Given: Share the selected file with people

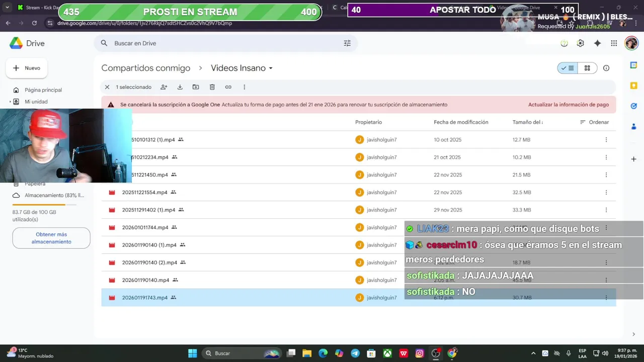Looking at the screenshot, I should [x=164, y=87].
